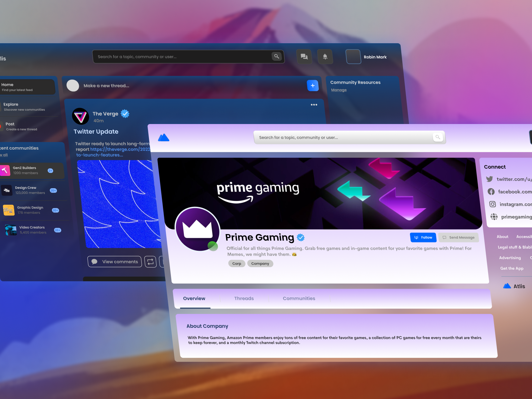
Task: Click The Verge logo avatar
Action: (80, 116)
